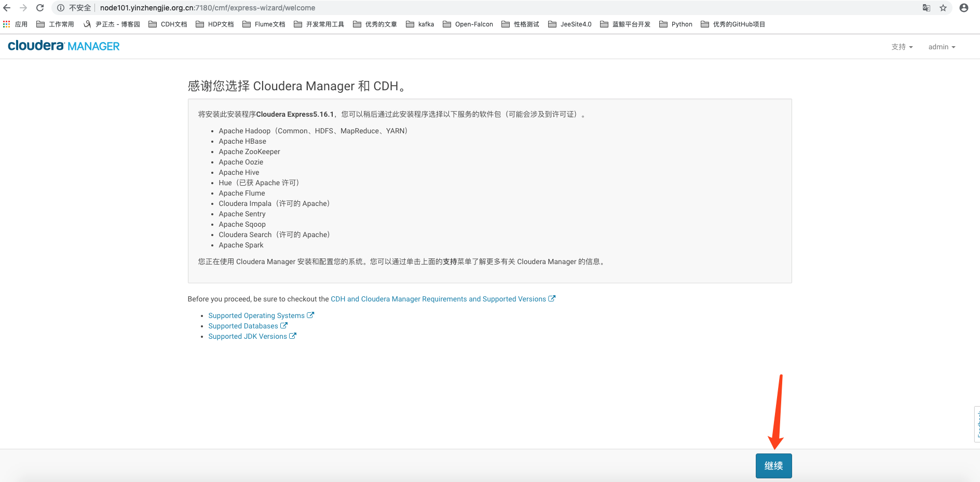980x482 pixels.
Task: Click the Apache Oozie list entry
Action: (241, 162)
